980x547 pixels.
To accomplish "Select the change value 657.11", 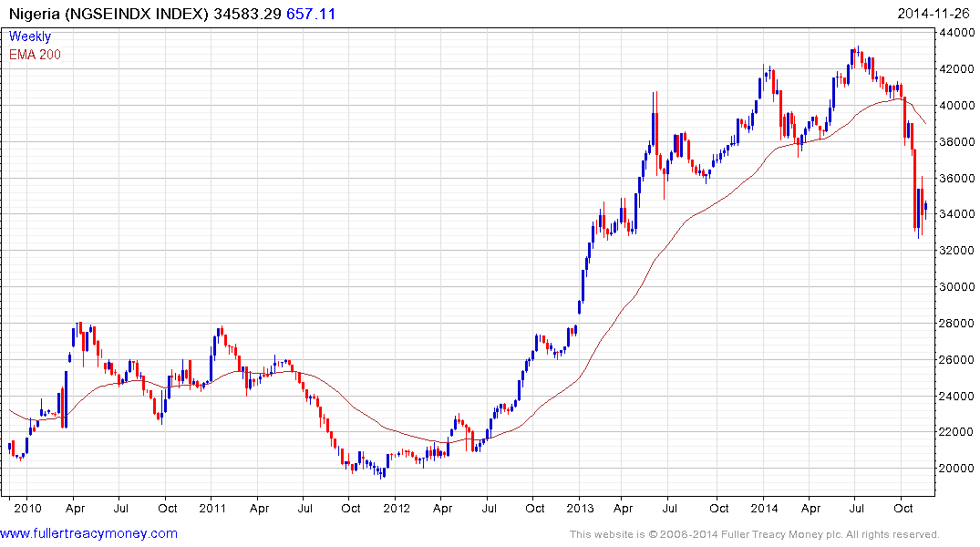I will pos(311,14).
